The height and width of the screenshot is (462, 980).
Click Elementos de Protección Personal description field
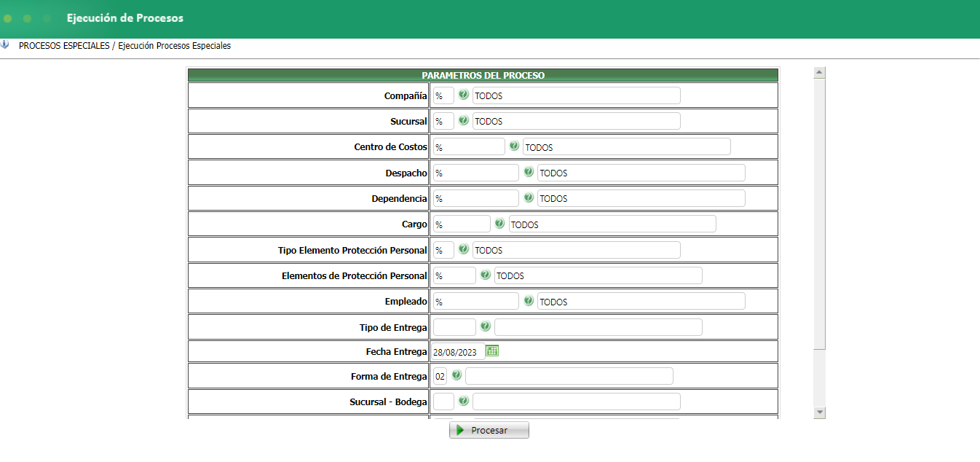[598, 275]
